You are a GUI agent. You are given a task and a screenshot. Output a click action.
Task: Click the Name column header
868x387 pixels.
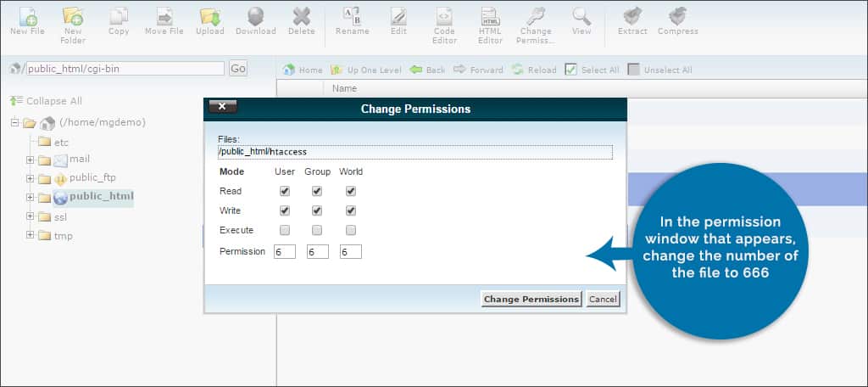pyautogui.click(x=344, y=88)
